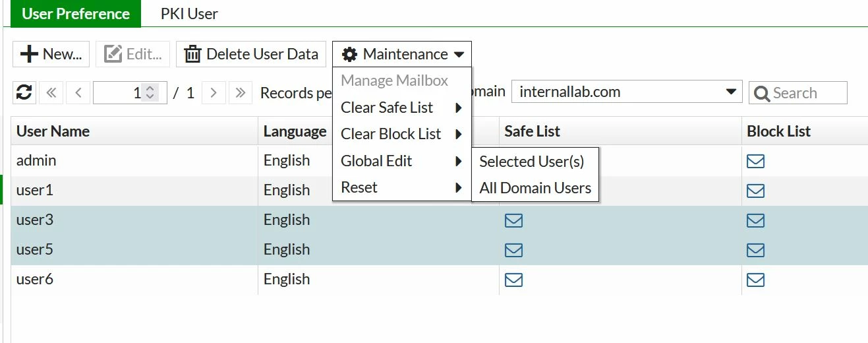This screenshot has width=868, height=343.
Task: Select the user6 row
Action: pyautogui.click(x=440, y=280)
